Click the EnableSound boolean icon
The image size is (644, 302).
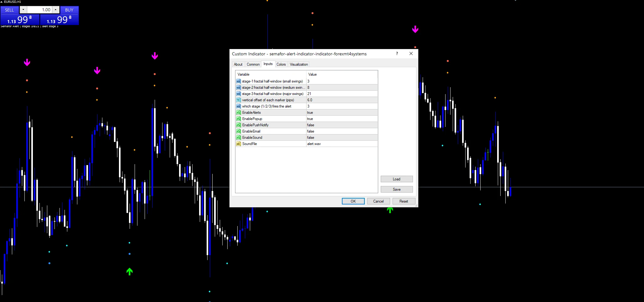point(239,138)
